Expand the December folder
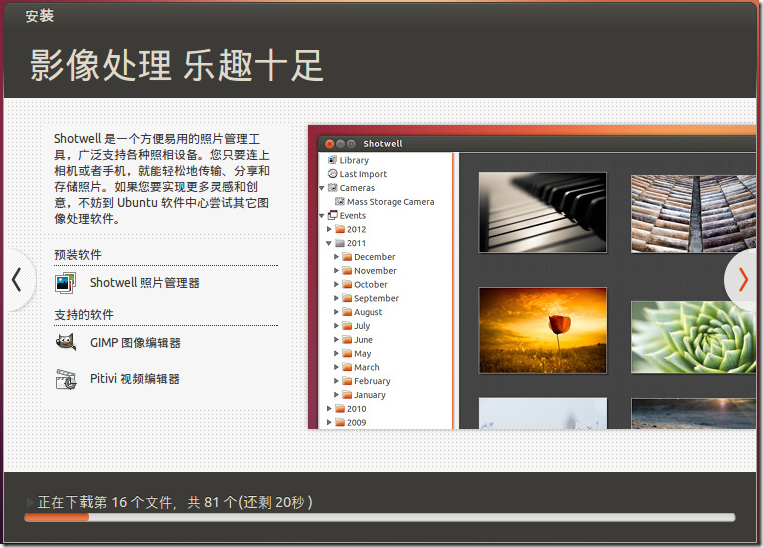Screen dimensions: 763x548 click(x=336, y=256)
